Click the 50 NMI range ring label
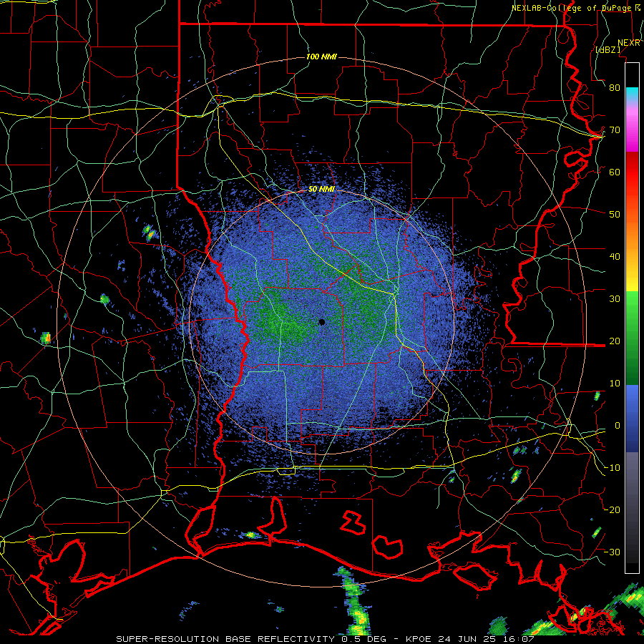The image size is (644, 644). click(321, 190)
